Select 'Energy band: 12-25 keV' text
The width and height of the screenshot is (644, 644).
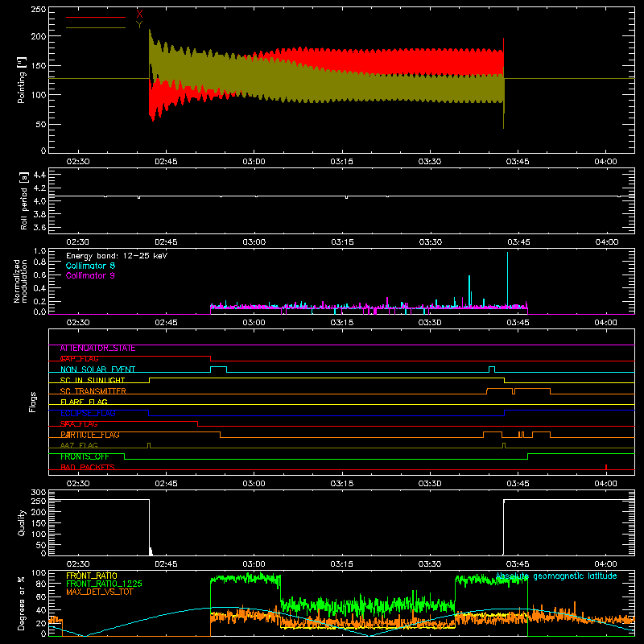point(117,256)
